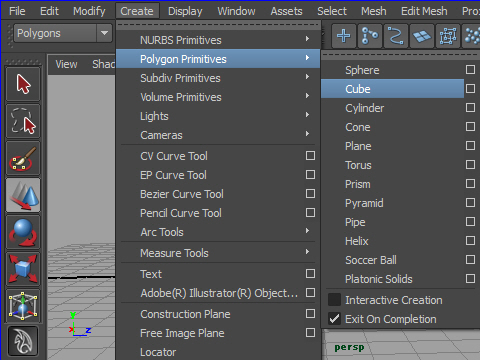
Task: Open Cube options box
Action: [x=470, y=89]
